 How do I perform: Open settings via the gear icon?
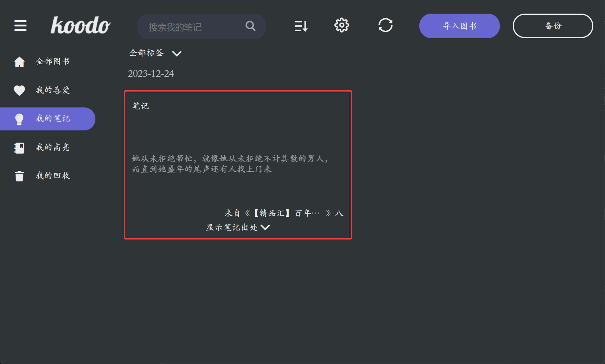[342, 25]
